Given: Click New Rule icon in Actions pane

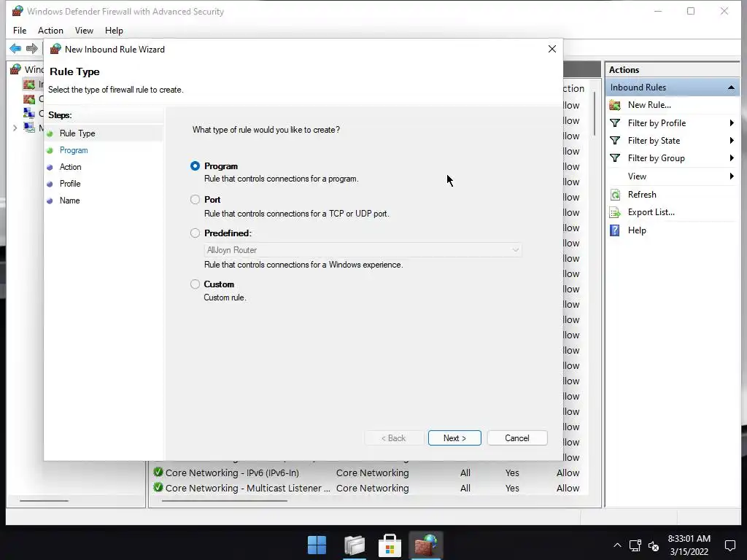Looking at the screenshot, I should pos(615,105).
